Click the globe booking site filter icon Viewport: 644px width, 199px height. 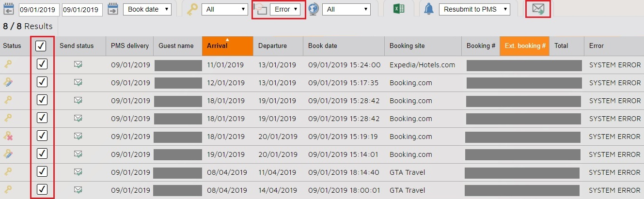click(314, 9)
